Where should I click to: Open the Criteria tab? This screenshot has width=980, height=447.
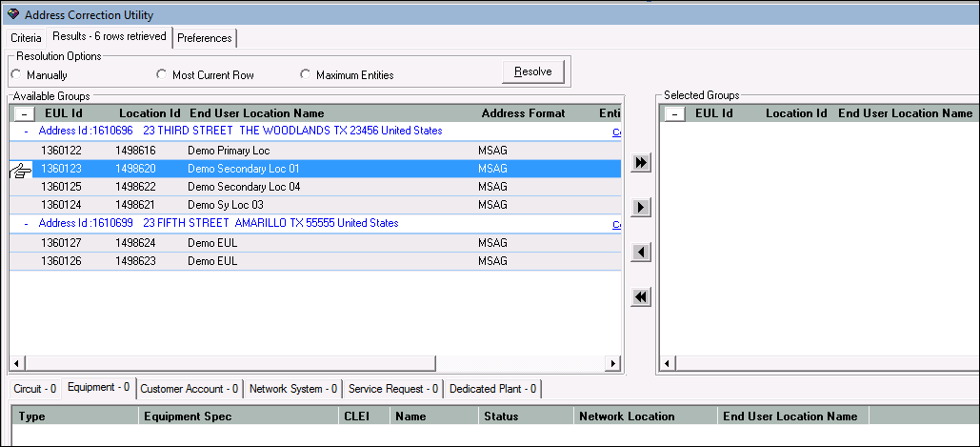pos(26,38)
